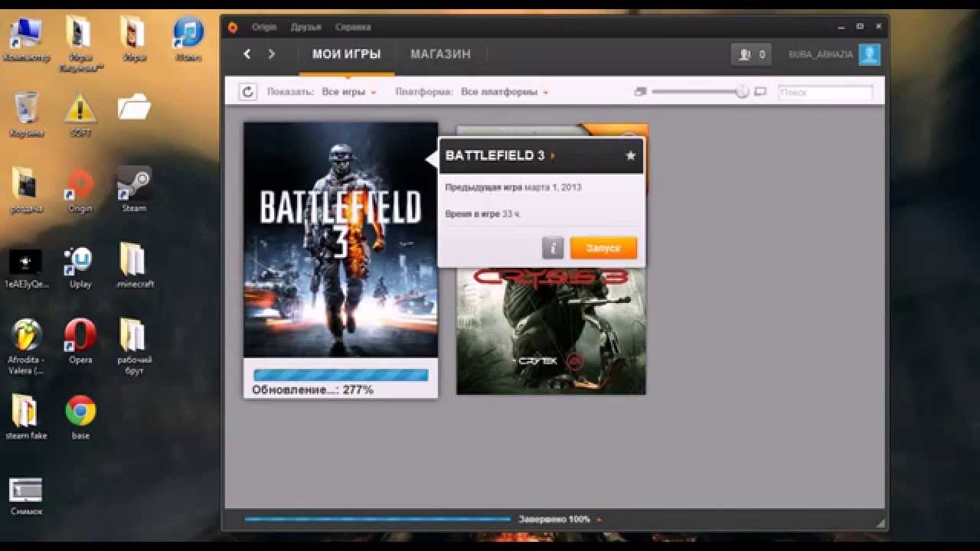Open the SOFT warning-sign icon
The image size is (980, 551).
tap(80, 115)
